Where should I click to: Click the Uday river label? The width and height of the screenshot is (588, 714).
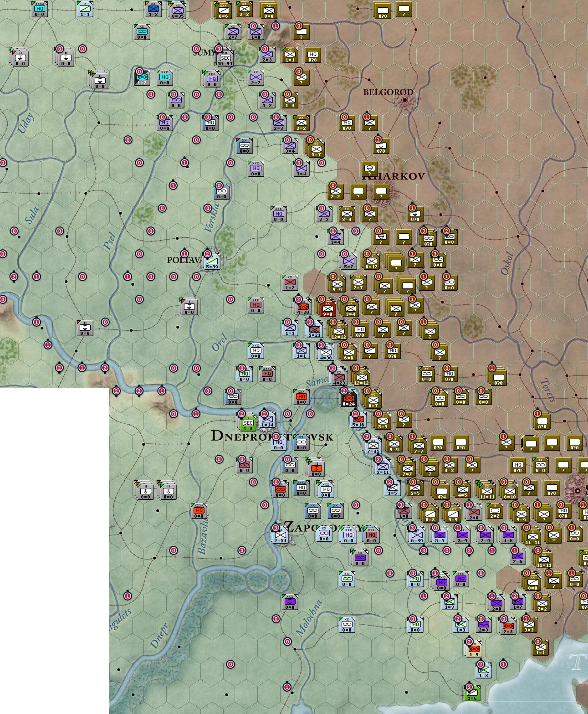click(26, 124)
